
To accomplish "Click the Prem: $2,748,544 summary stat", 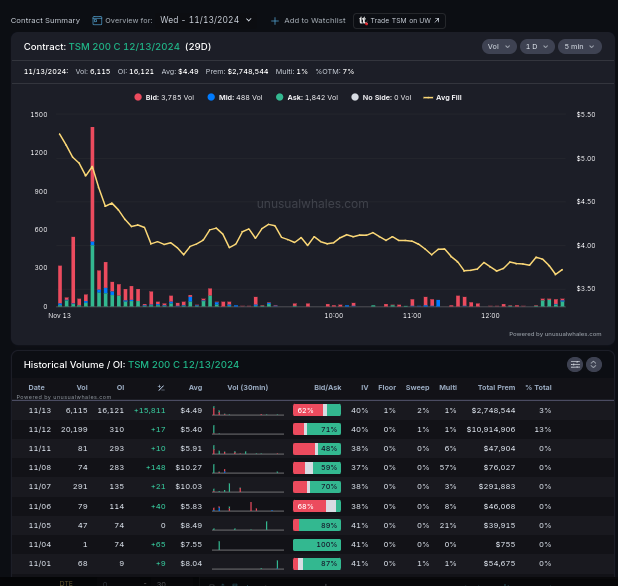I will [x=236, y=71].
